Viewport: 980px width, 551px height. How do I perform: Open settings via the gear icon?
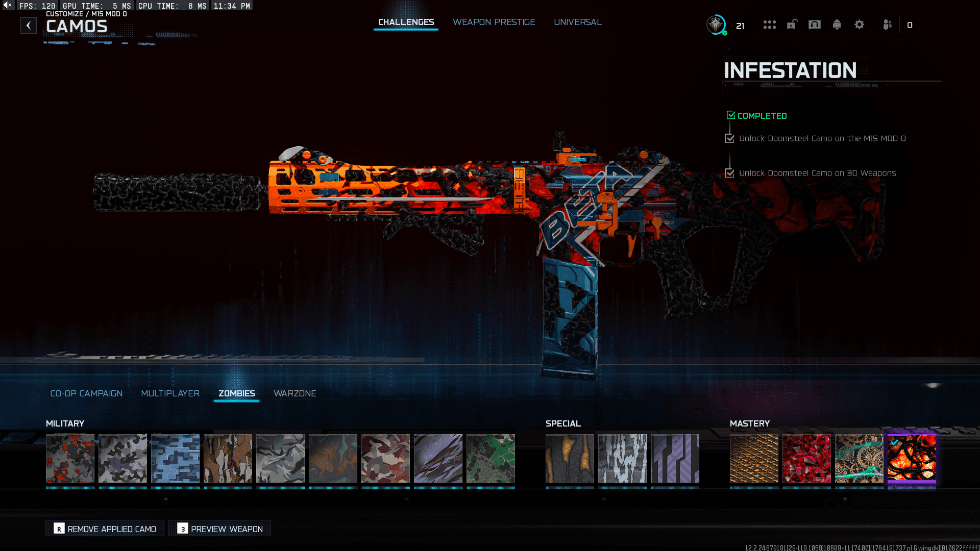click(859, 24)
